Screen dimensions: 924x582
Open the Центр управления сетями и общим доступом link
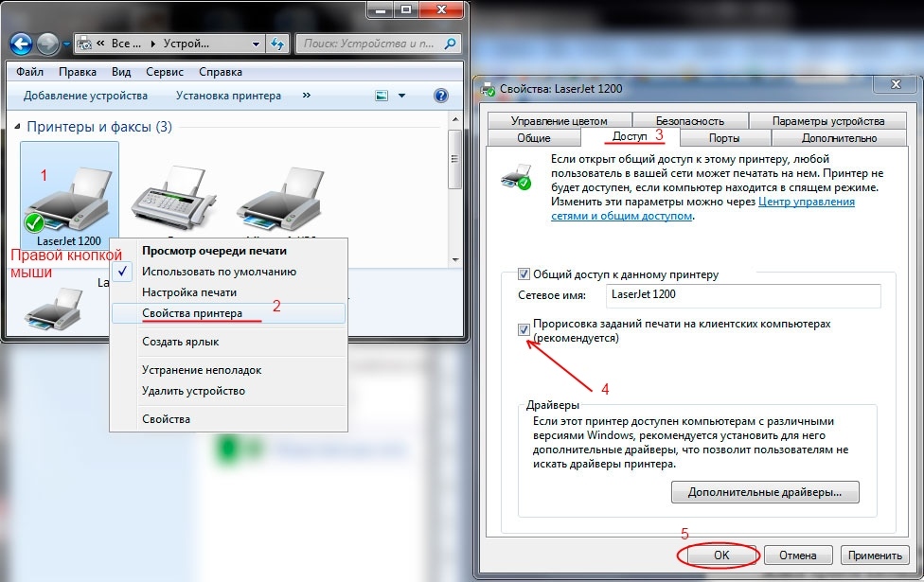pos(702,208)
